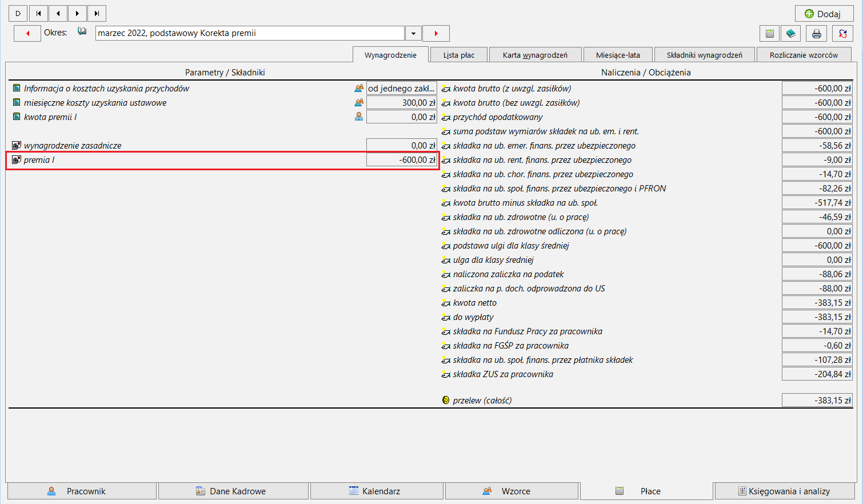Jump to first record navigation button
863x504 pixels.
pos(39,13)
